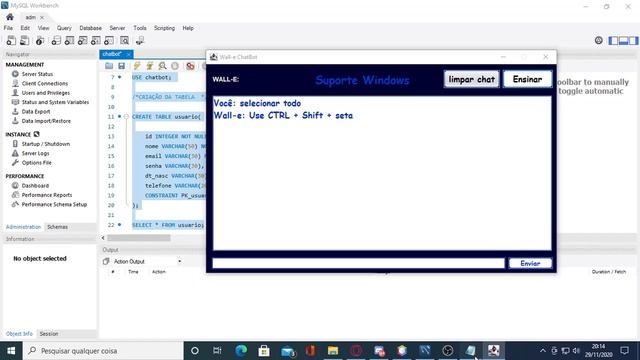The height and width of the screenshot is (360, 640).
Task: Click search table data toolbar icon
Action: tap(124, 40)
